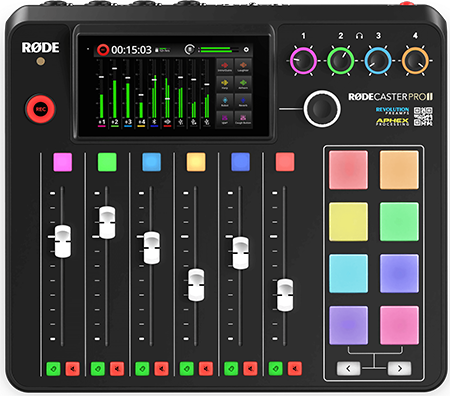
Task: Push the green channel 2 select button
Action: point(107,162)
